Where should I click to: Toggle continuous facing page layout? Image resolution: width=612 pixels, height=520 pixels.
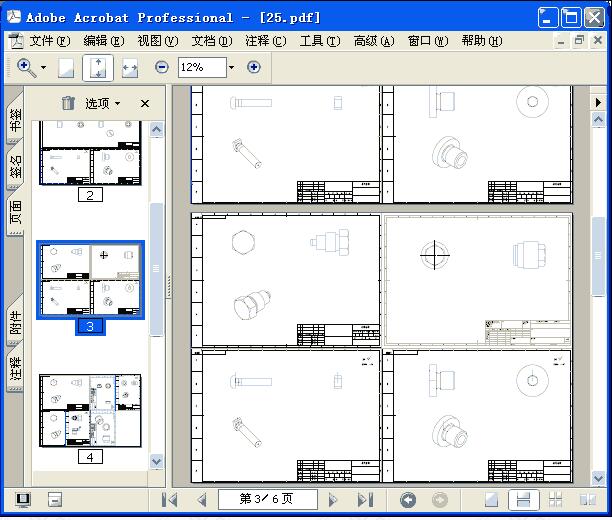555,499
